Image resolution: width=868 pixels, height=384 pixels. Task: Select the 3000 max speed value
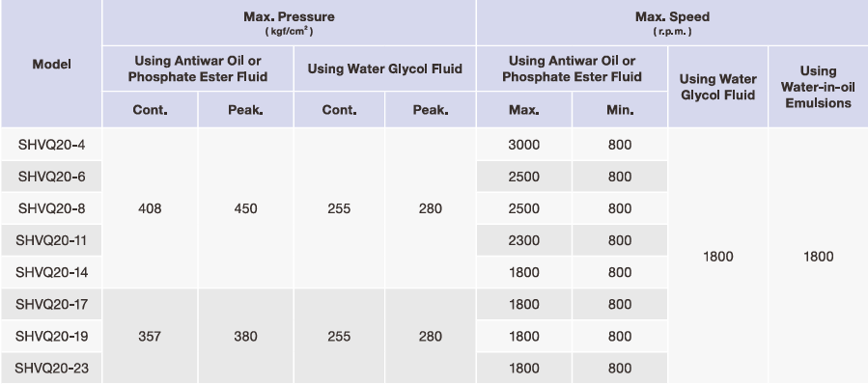click(523, 145)
